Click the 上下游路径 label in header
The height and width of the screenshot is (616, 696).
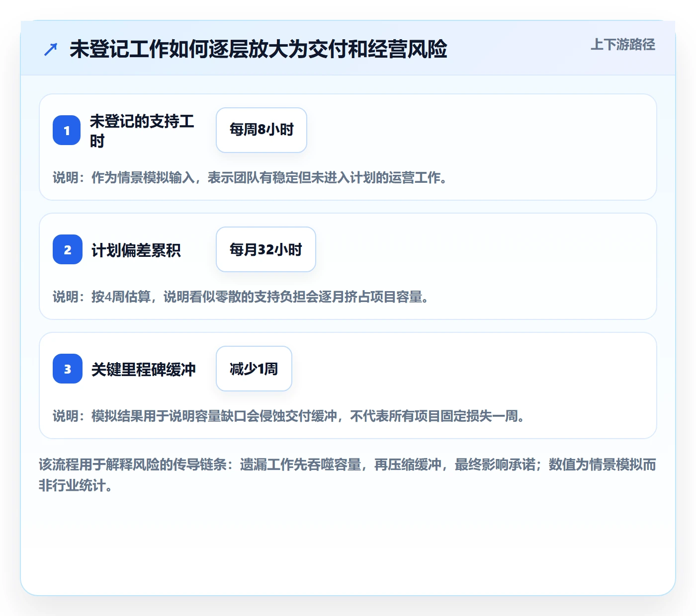coord(623,45)
